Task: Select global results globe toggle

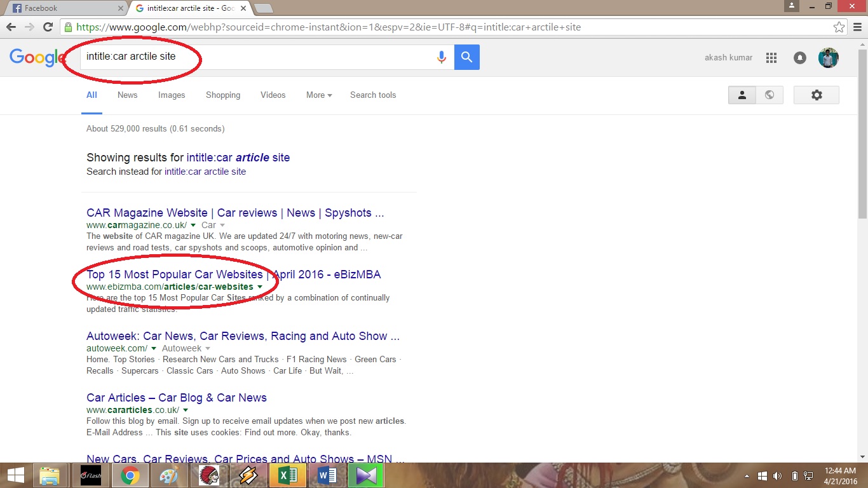Action: coord(770,95)
